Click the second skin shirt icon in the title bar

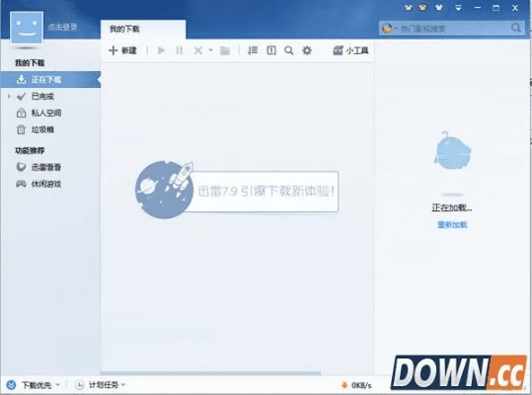point(422,8)
